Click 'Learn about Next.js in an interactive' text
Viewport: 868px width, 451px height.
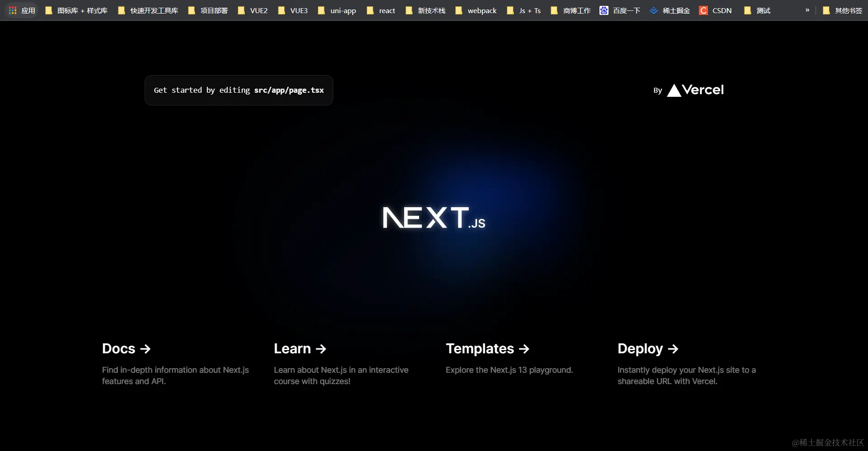341,370
